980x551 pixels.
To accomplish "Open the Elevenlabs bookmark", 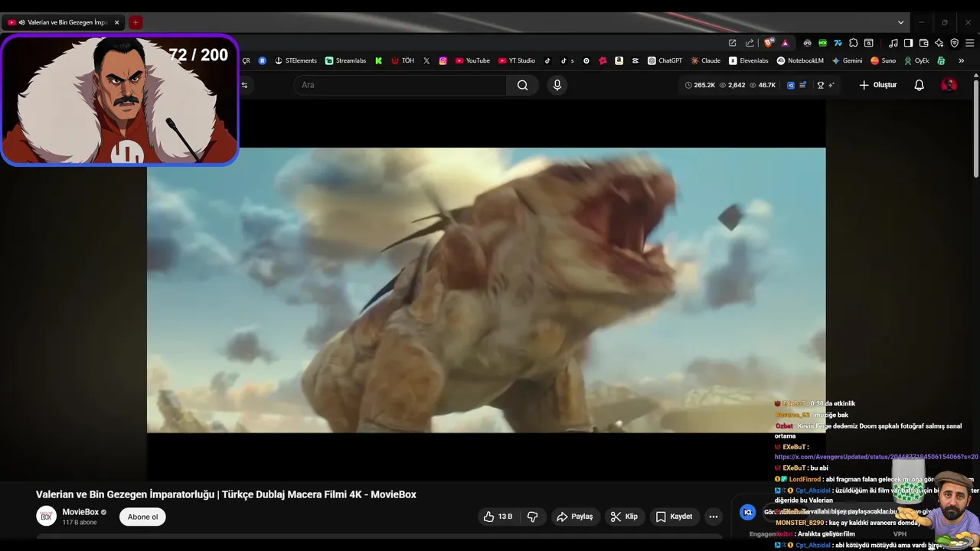I will (x=748, y=60).
